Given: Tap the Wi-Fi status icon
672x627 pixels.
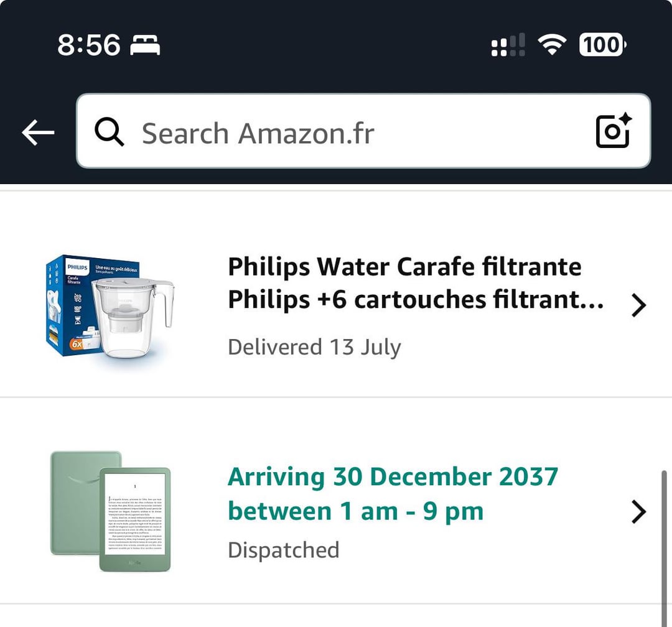Looking at the screenshot, I should click(551, 45).
